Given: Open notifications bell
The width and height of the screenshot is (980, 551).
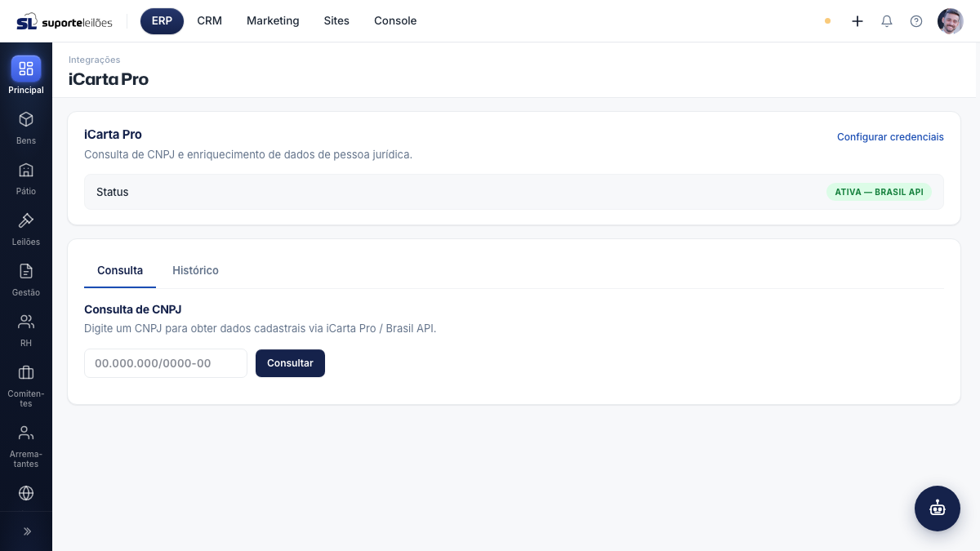Looking at the screenshot, I should (x=887, y=21).
